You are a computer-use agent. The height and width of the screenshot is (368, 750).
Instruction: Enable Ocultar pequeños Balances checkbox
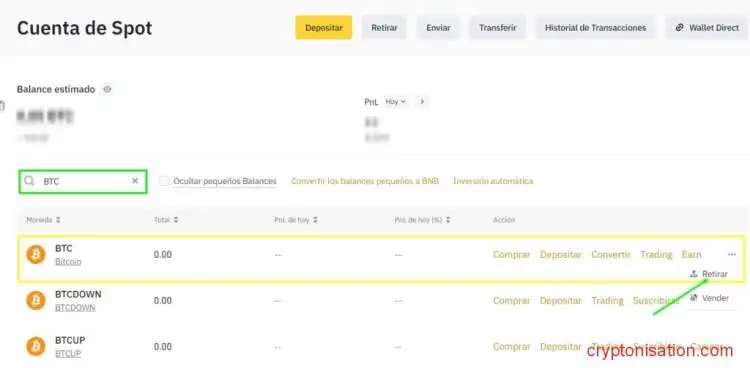[x=164, y=181]
